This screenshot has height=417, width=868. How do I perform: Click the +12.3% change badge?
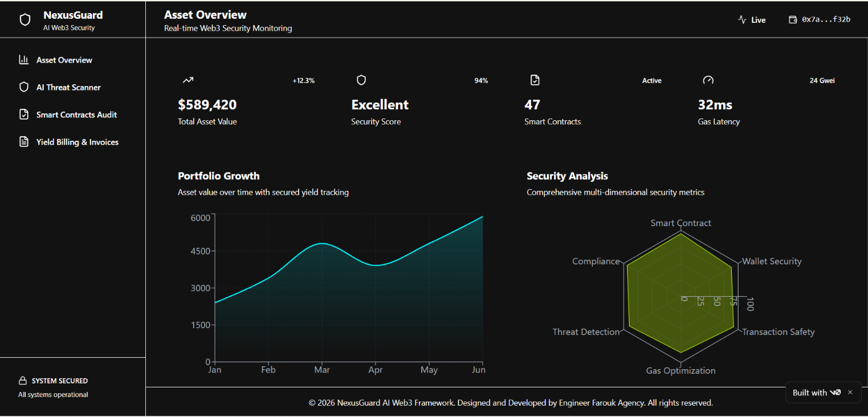304,81
